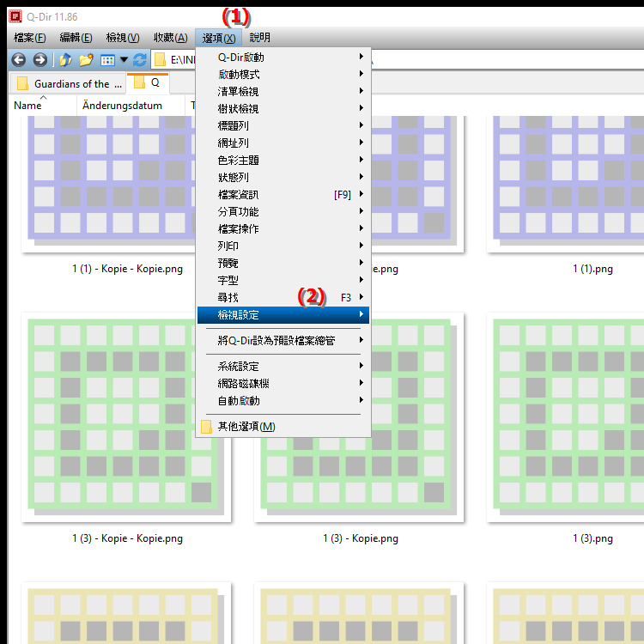Click file name 1 (3) - Kopie.png
Viewport: 644px width, 644px height.
[x=360, y=538]
